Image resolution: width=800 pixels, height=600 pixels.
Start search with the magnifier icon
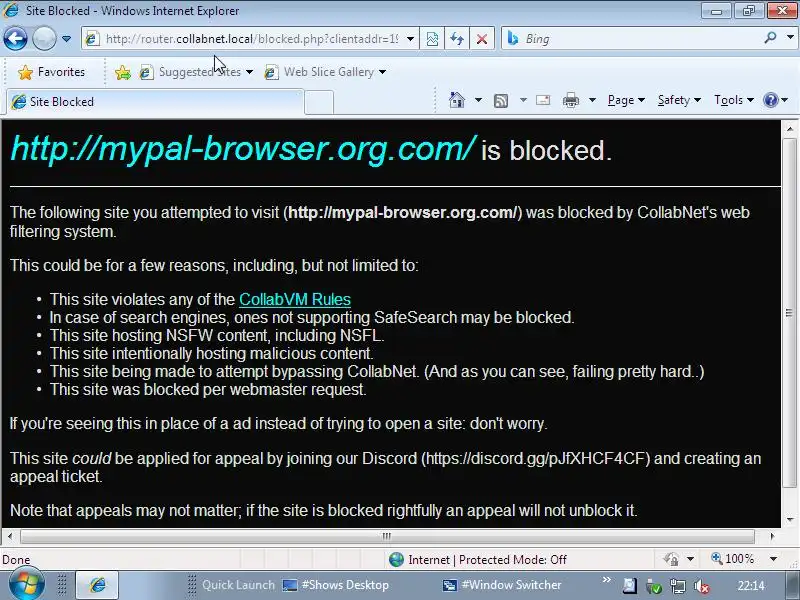(770, 37)
